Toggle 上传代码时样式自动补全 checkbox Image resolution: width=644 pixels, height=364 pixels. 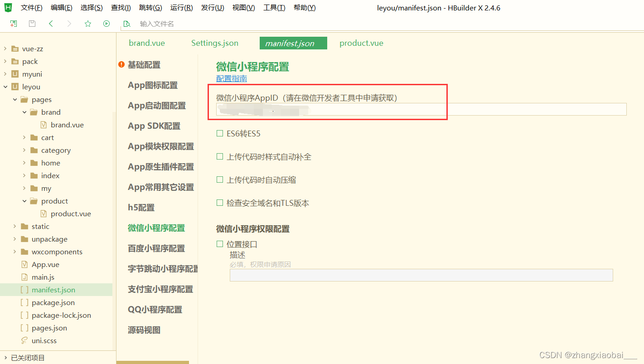coord(220,156)
